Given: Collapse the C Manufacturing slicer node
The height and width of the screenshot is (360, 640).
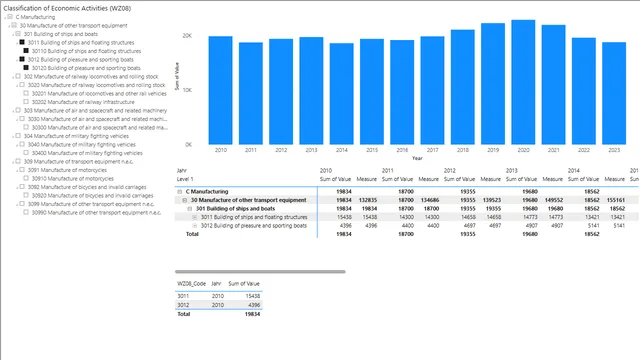Looking at the screenshot, I should 5,18.
